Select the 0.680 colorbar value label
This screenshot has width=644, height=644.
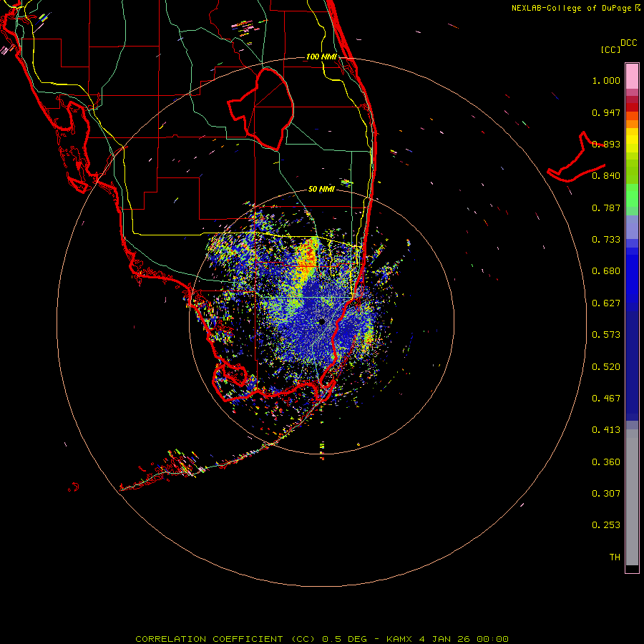click(606, 271)
